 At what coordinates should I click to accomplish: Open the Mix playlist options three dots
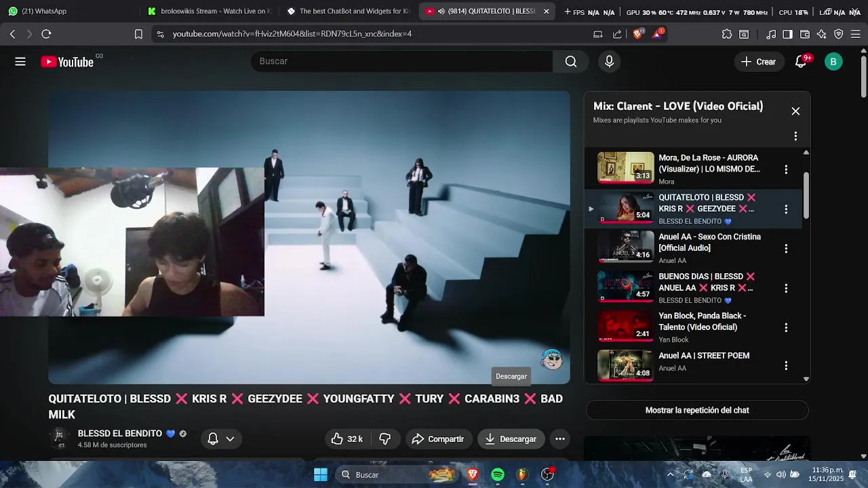(x=795, y=136)
